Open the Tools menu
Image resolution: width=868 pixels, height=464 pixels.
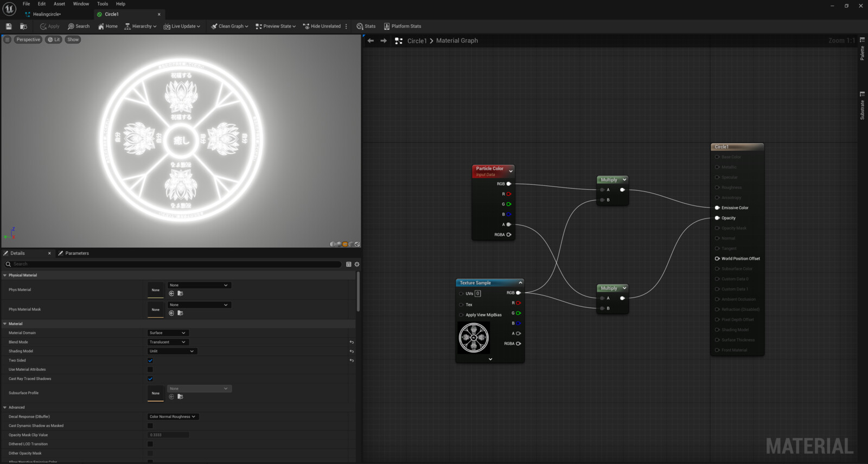pyautogui.click(x=103, y=4)
